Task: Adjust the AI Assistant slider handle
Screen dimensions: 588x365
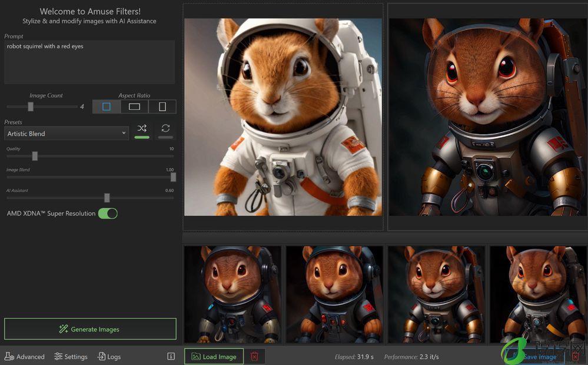Action: 107,198
